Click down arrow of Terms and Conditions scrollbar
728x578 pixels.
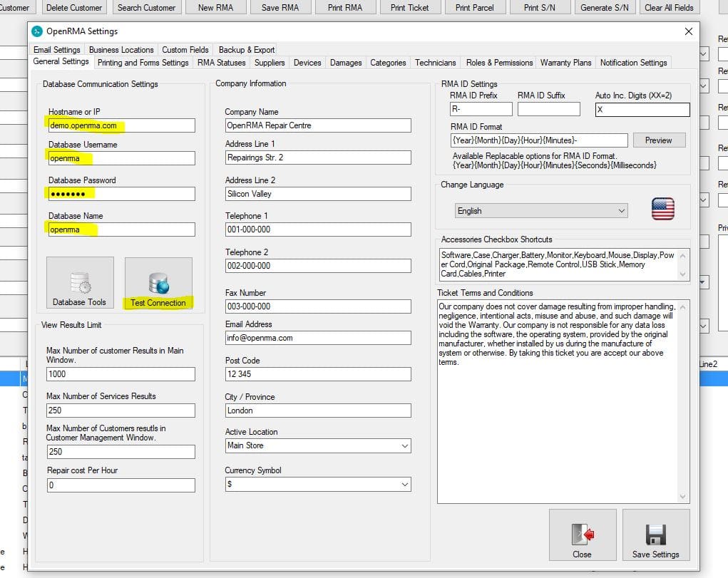(682, 497)
